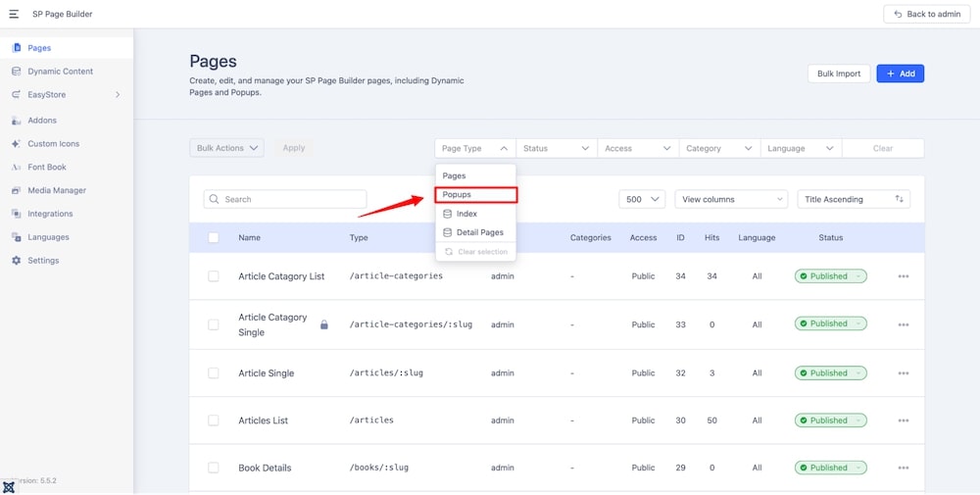This screenshot has height=495, width=980.
Task: Check the Articles List row checkbox
Action: 214,421
